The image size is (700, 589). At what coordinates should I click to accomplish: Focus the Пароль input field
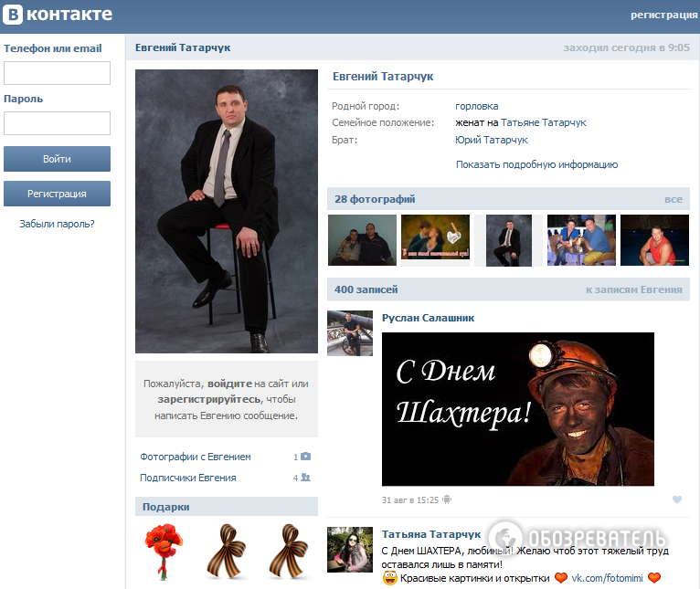57,123
